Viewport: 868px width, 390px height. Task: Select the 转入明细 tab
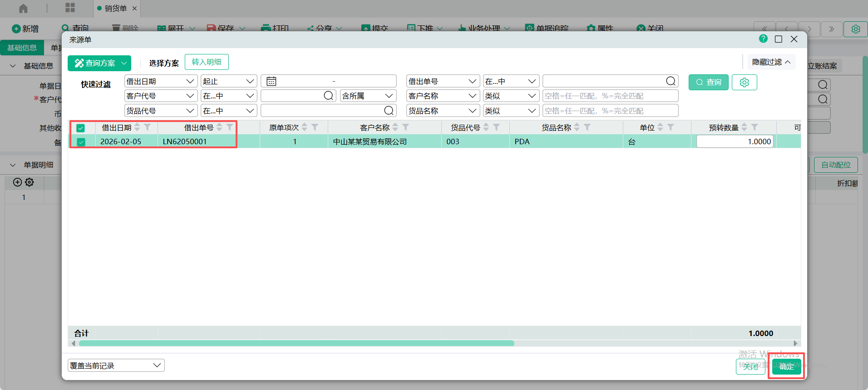pyautogui.click(x=207, y=62)
